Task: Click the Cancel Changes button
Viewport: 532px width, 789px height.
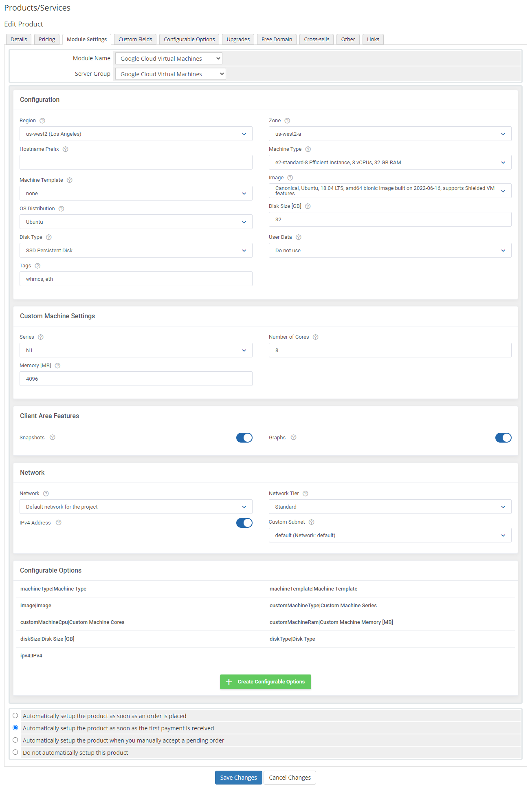Action: coord(290,778)
